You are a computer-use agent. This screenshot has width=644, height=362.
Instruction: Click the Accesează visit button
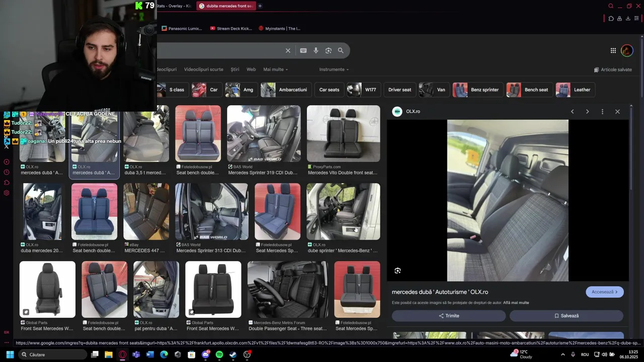coord(605,292)
